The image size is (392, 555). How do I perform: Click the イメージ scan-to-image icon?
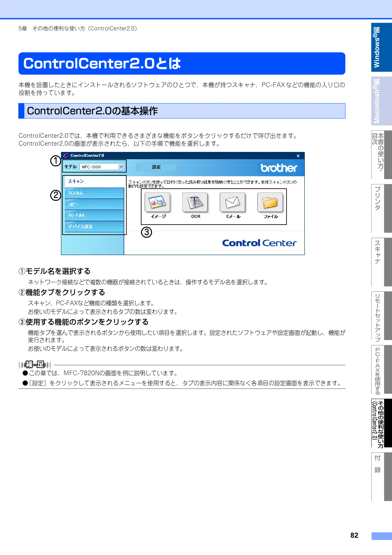coord(157,202)
